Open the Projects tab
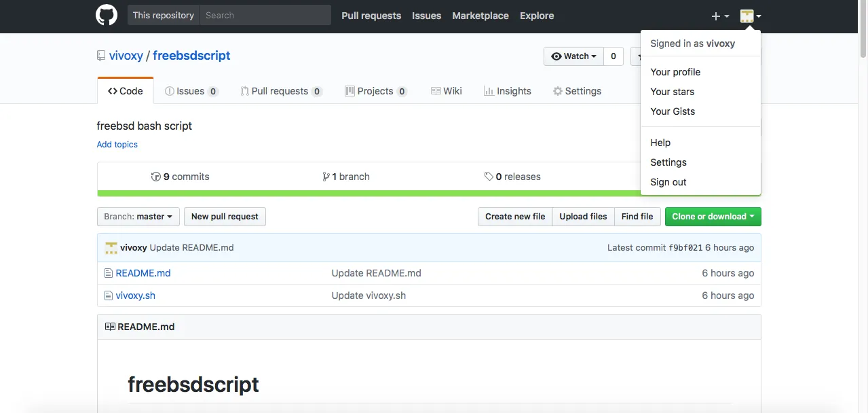The image size is (868, 413). (x=376, y=91)
